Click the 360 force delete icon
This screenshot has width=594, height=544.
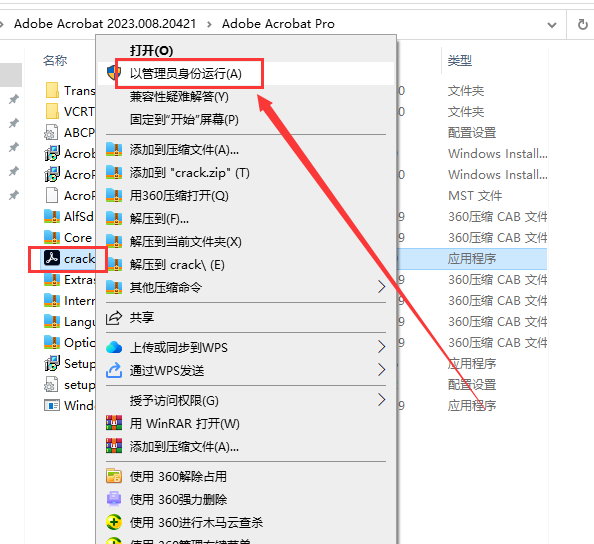click(x=114, y=499)
